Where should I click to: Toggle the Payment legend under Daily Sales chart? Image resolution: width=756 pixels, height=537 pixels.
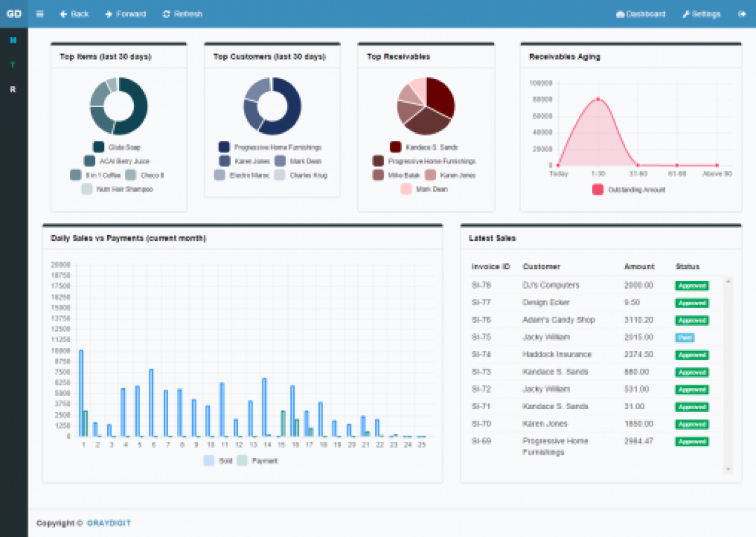[260, 461]
